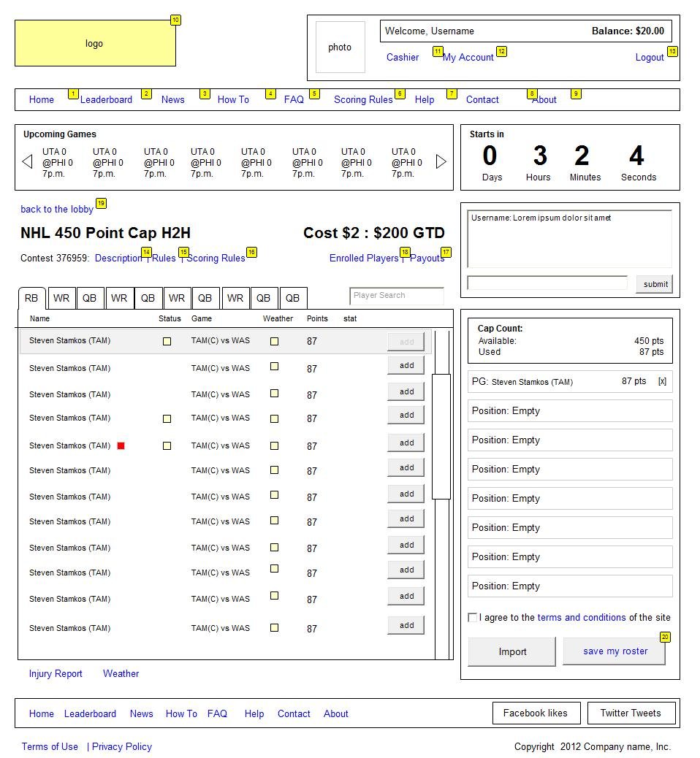Toggle Weather checkbox in last player row
Image resolution: width=700 pixels, height=758 pixels.
coord(274,627)
